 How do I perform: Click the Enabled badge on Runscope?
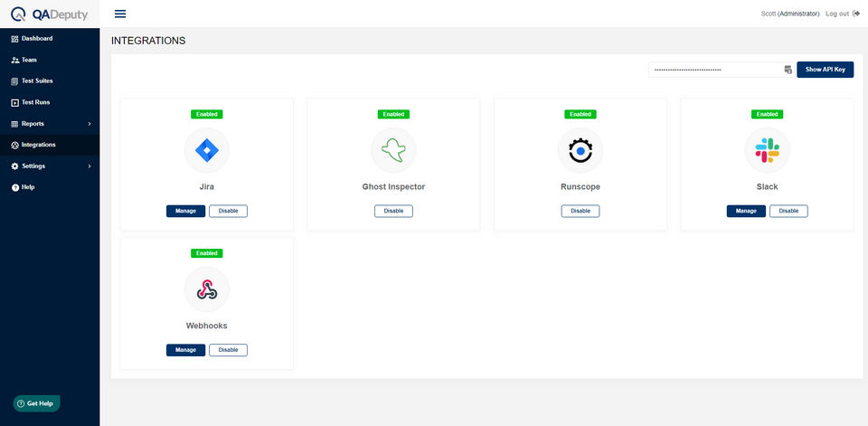[580, 114]
